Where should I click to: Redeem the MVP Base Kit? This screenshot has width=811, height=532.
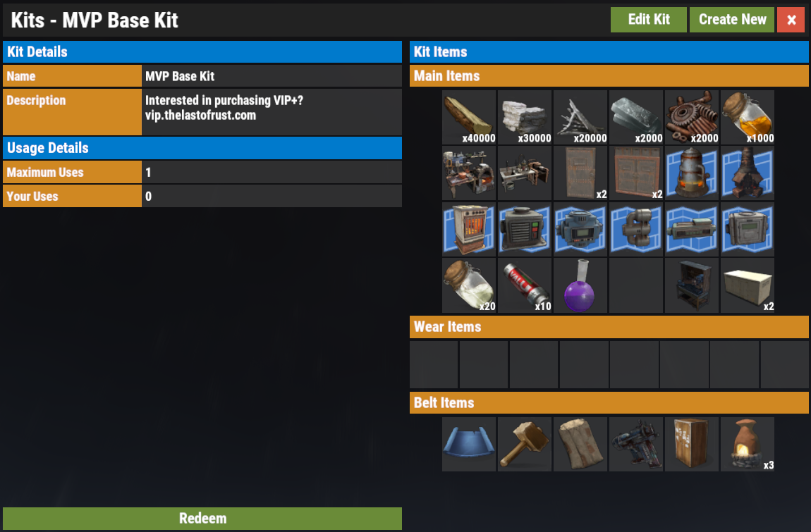coord(202,518)
